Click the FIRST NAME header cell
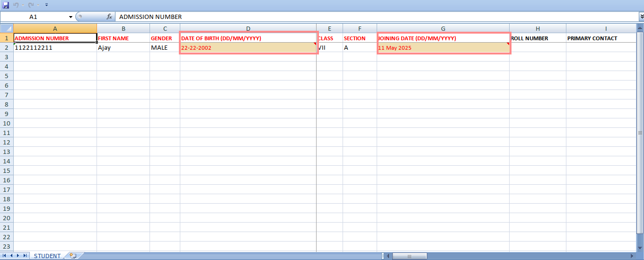This screenshot has width=644, height=260. [124, 38]
